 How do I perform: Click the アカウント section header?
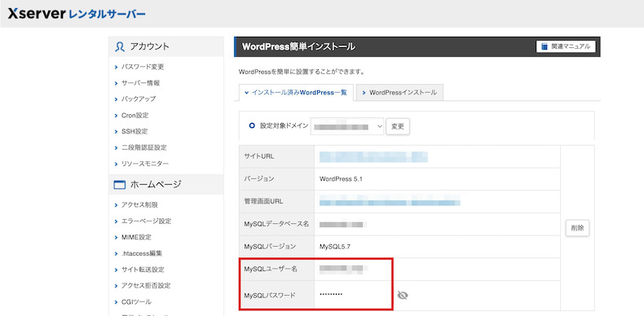(166, 46)
